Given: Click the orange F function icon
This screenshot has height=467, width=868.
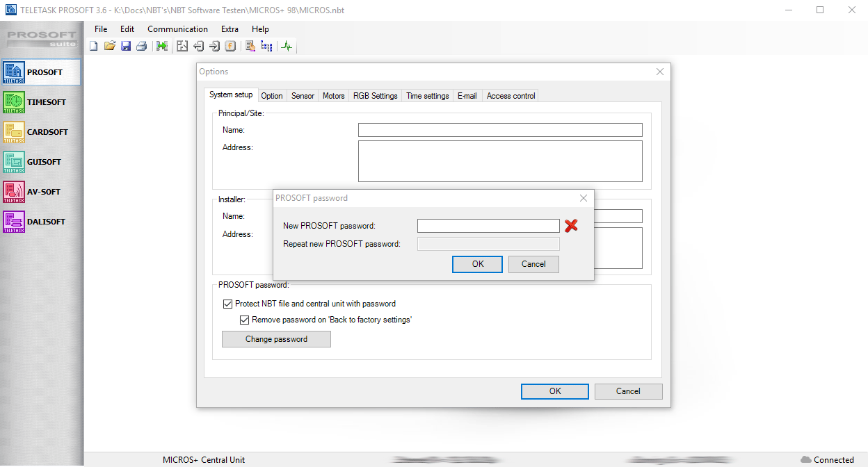Looking at the screenshot, I should point(230,47).
